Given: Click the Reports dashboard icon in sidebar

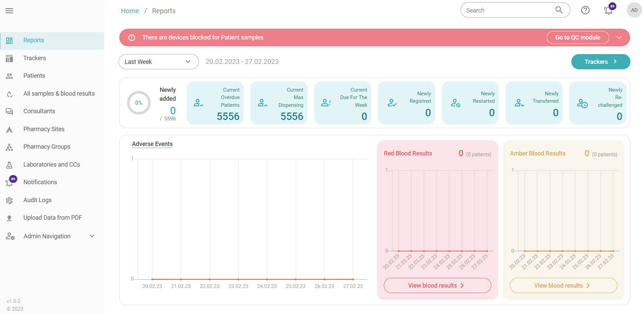Looking at the screenshot, I should [9, 41].
